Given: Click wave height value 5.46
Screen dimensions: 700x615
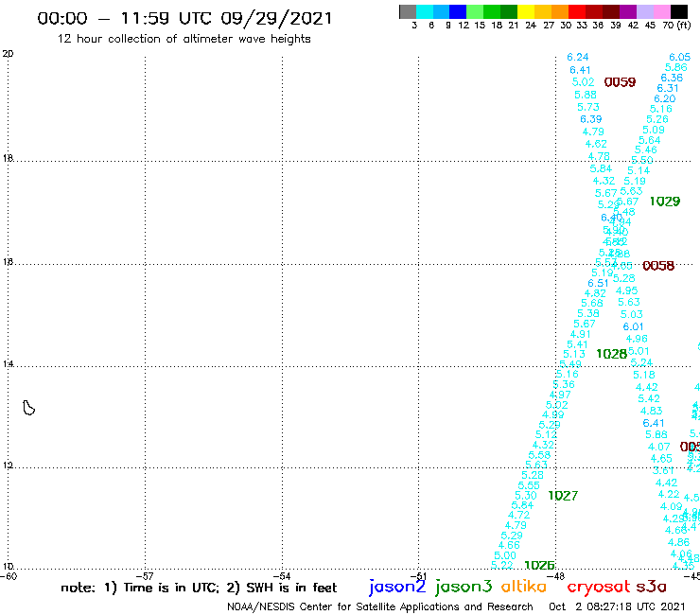Looking at the screenshot, I should (x=646, y=150).
